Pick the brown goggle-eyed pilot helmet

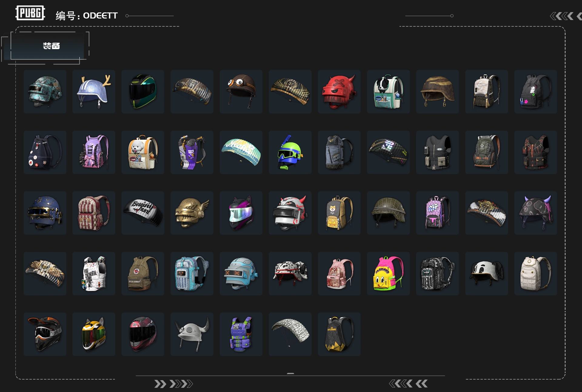tap(241, 92)
